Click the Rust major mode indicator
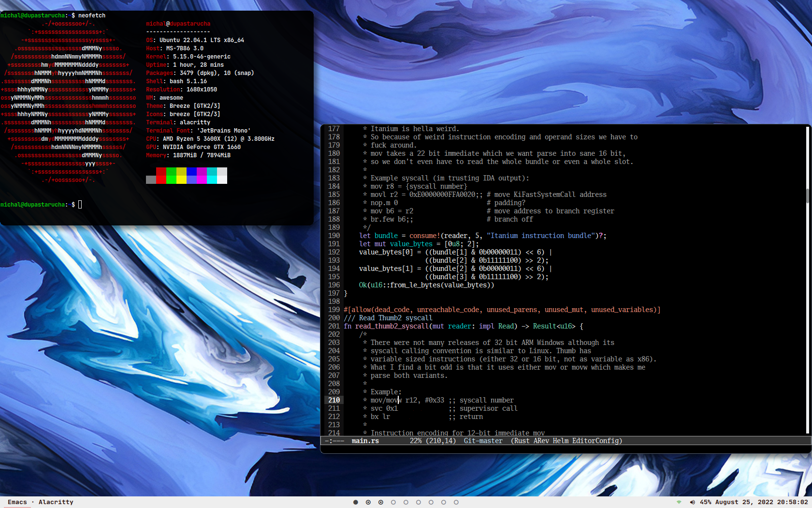The width and height of the screenshot is (812, 508). click(x=523, y=441)
